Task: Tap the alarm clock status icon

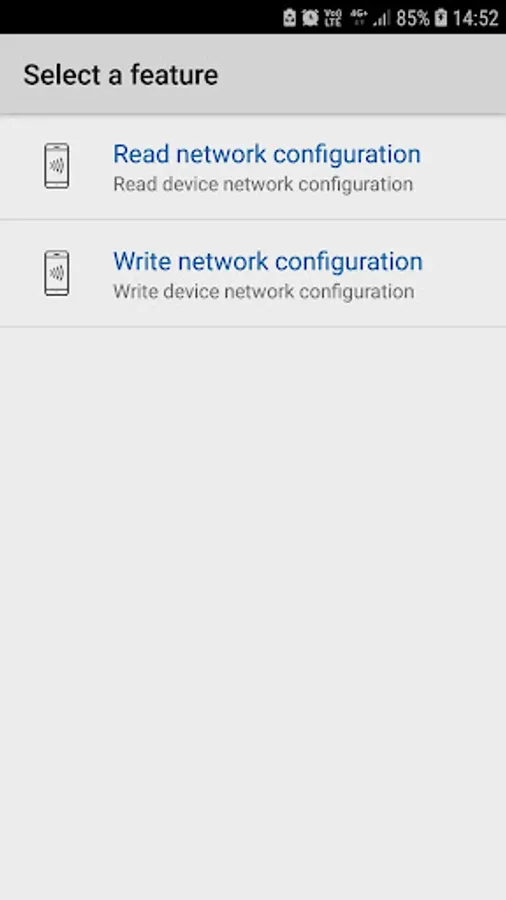Action: pyautogui.click(x=310, y=18)
